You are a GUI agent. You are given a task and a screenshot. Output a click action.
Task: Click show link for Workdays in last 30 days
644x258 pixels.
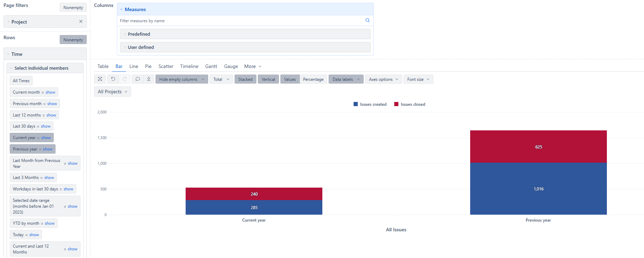pos(68,189)
